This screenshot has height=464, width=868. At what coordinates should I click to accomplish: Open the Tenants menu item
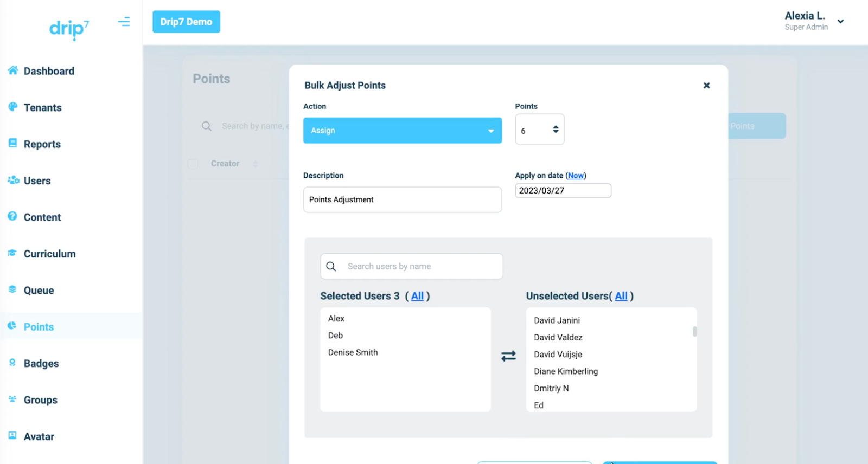[x=43, y=107]
